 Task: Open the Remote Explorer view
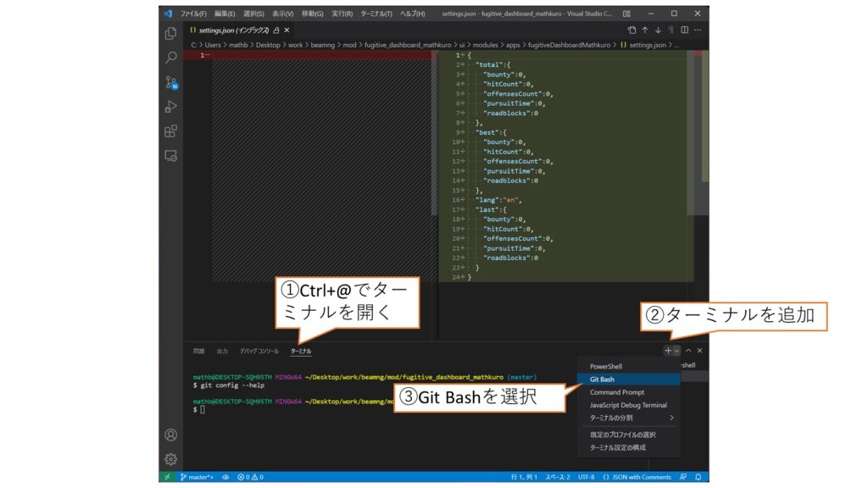coord(170,156)
